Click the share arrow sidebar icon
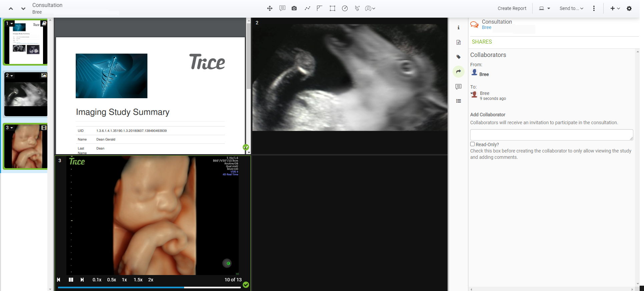 [459, 72]
